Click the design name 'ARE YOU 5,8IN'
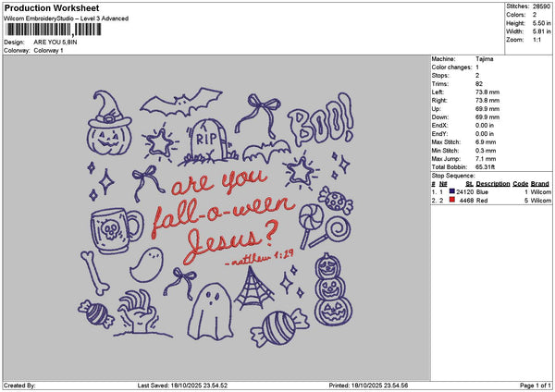Screen dimensions: 555x392 coord(55,43)
